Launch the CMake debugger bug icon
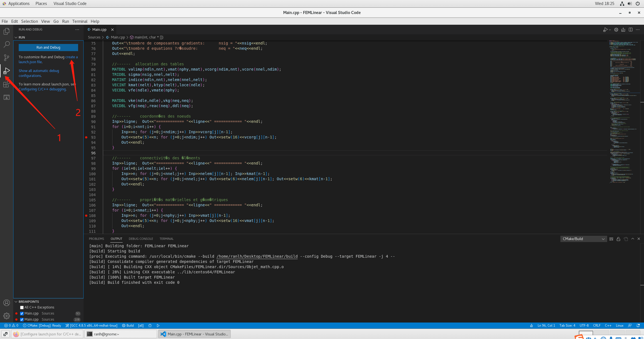 (150, 326)
